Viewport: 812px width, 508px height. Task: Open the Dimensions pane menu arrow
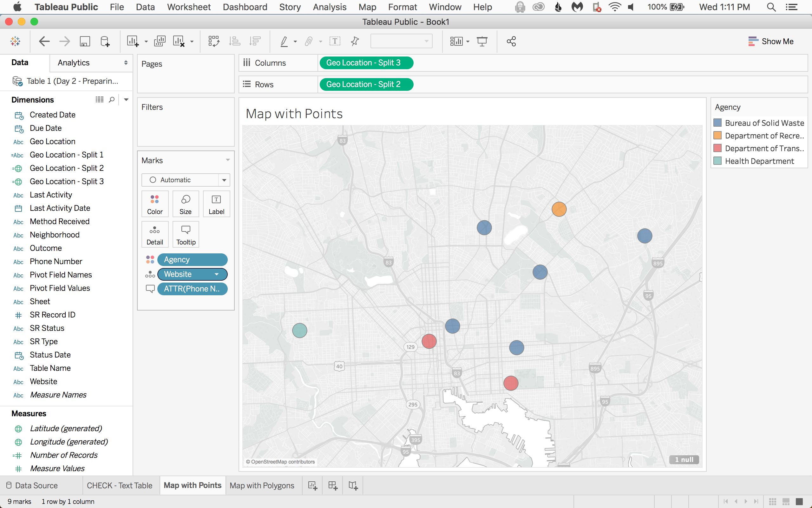(126, 99)
